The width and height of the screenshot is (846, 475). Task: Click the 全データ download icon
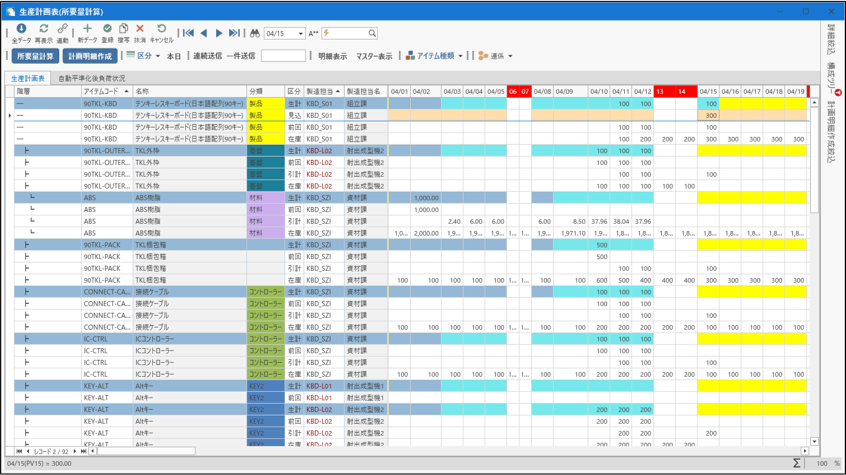click(21, 30)
